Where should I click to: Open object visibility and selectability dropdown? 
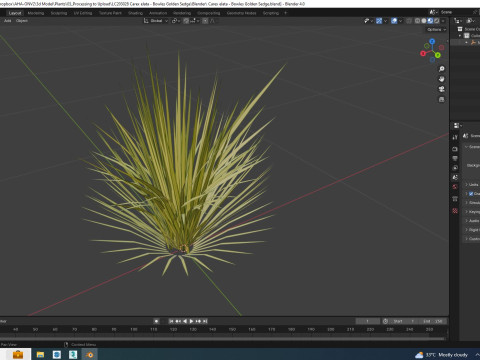point(368,21)
